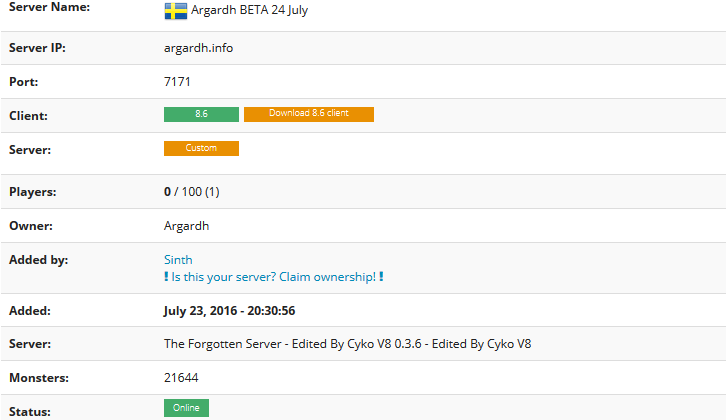Claim ownership of this server
This screenshot has width=726, height=420.
click(x=274, y=277)
